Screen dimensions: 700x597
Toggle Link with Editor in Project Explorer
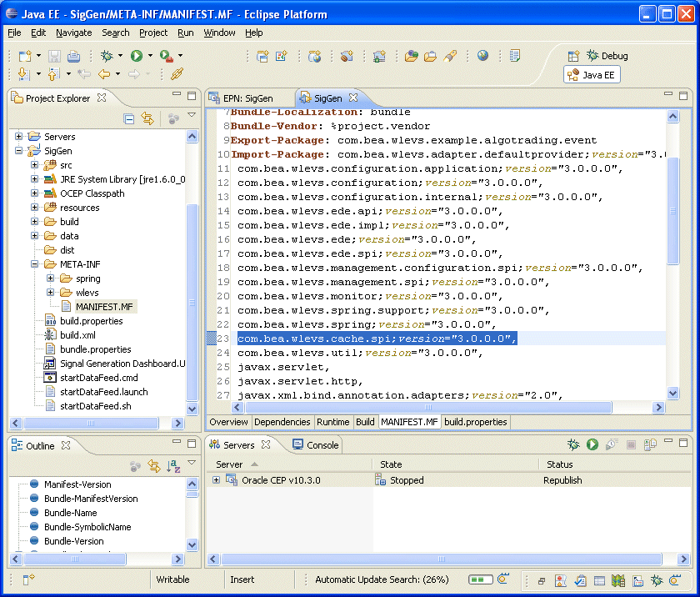point(147,118)
